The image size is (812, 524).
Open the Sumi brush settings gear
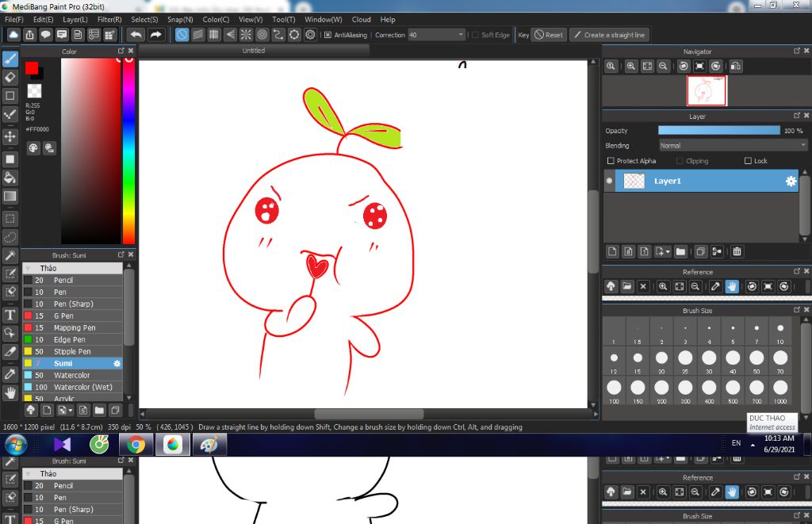[x=117, y=364]
